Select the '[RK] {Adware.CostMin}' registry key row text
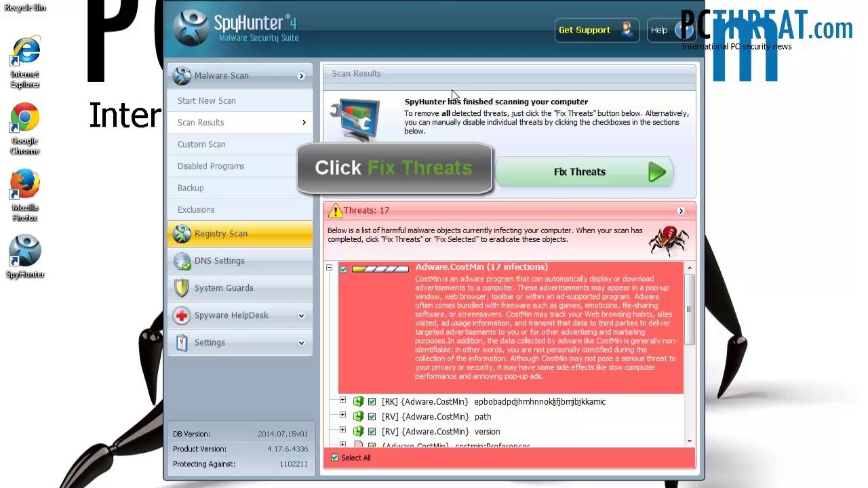 point(494,402)
